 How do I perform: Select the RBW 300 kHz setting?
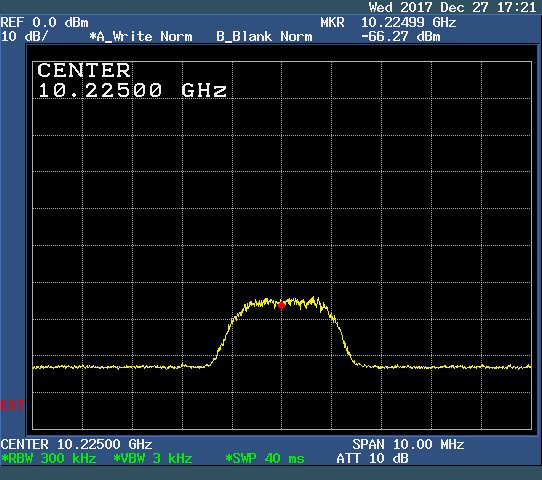[49, 459]
